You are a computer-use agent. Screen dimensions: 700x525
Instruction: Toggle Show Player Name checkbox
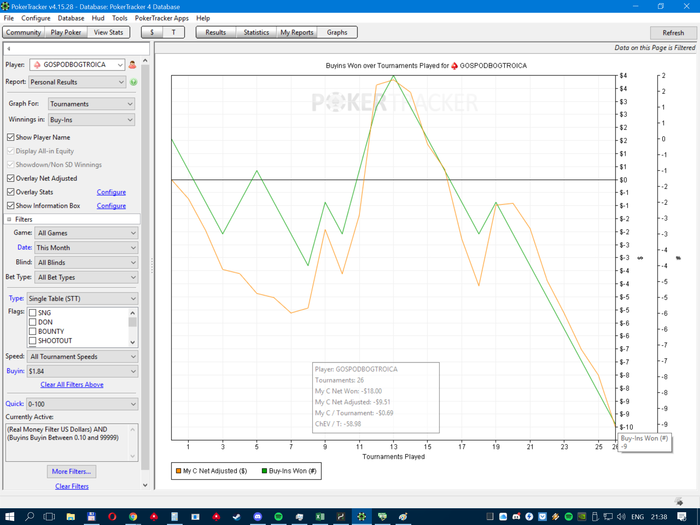tap(11, 137)
